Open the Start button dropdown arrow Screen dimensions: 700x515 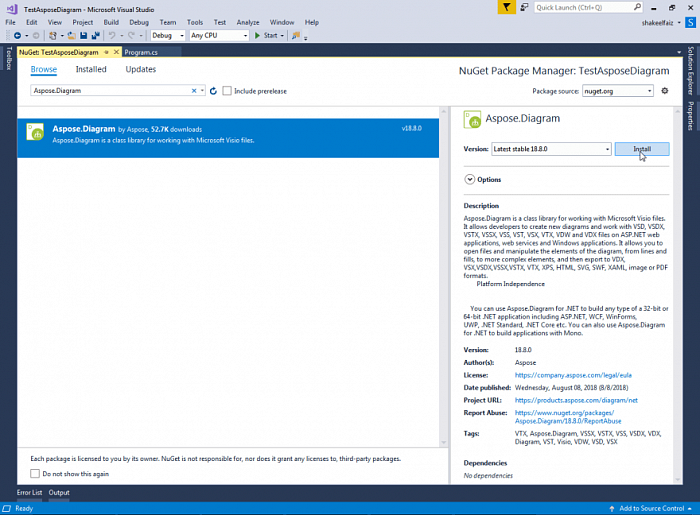click(x=282, y=36)
